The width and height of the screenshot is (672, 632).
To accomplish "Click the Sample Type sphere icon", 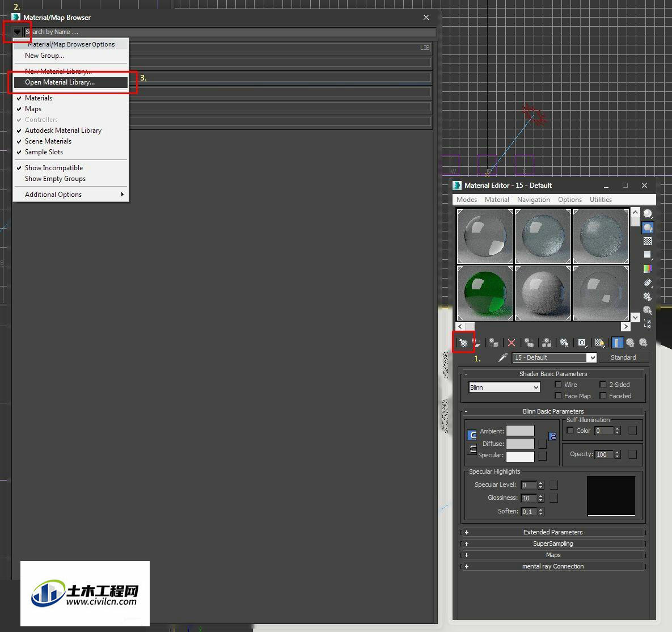I will (648, 213).
